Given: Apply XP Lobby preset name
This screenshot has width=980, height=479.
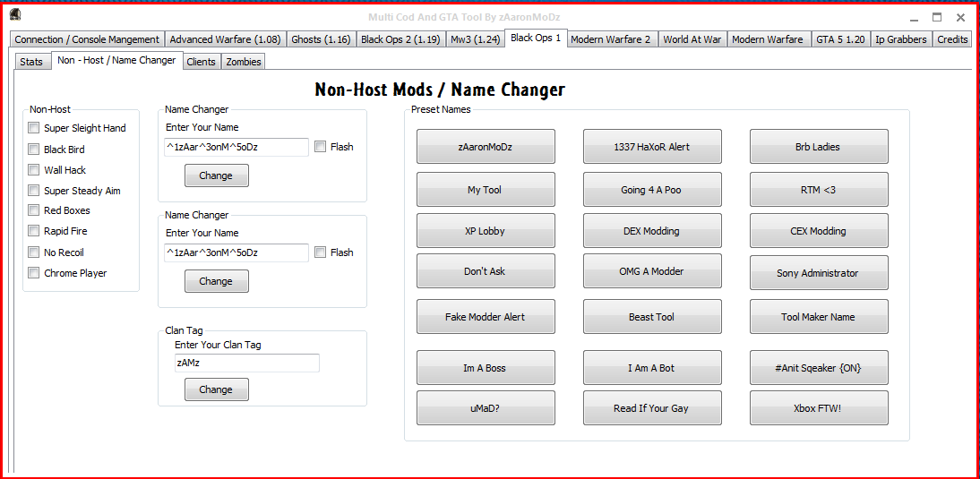Looking at the screenshot, I should pos(486,230).
